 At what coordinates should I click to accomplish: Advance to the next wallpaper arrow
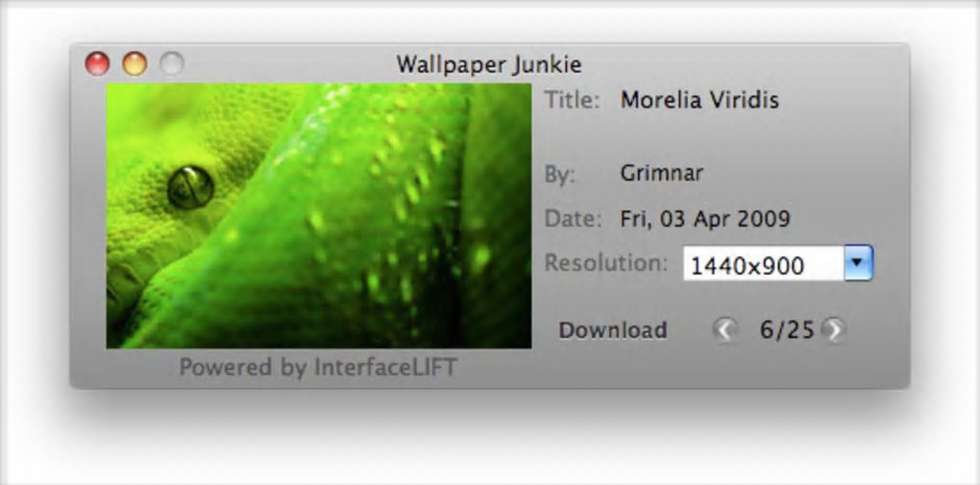pyautogui.click(x=834, y=330)
